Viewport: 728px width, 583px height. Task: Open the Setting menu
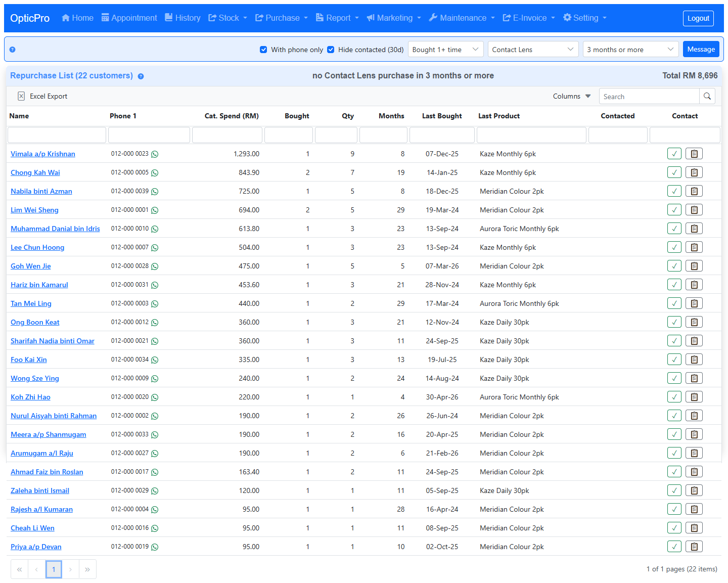click(x=585, y=18)
